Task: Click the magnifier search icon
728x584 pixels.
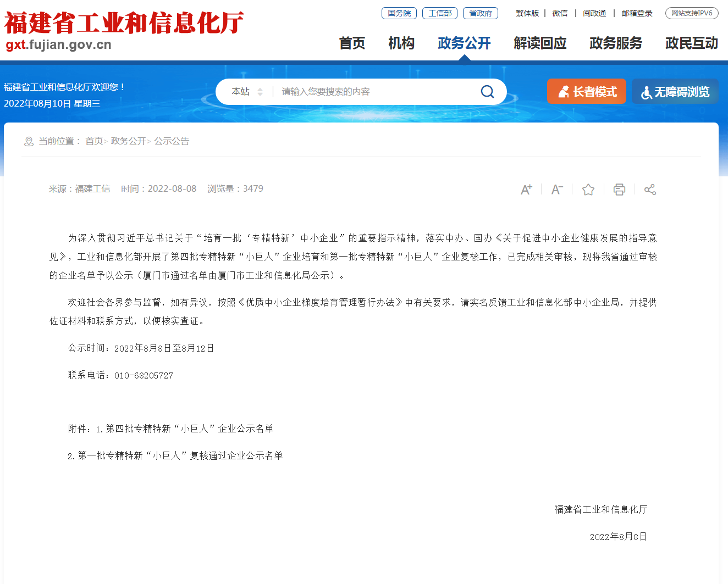Action: (x=487, y=92)
